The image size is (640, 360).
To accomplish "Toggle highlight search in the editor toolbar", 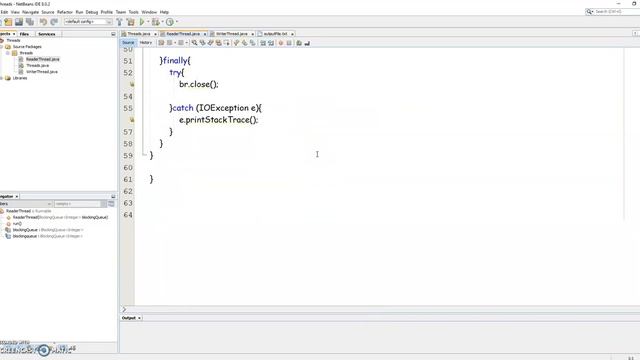I will (x=219, y=43).
